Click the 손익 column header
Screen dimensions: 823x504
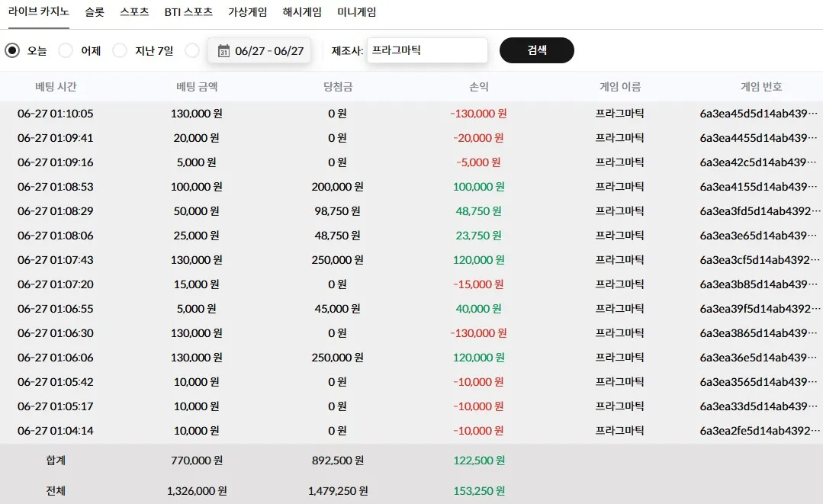pyautogui.click(x=479, y=86)
